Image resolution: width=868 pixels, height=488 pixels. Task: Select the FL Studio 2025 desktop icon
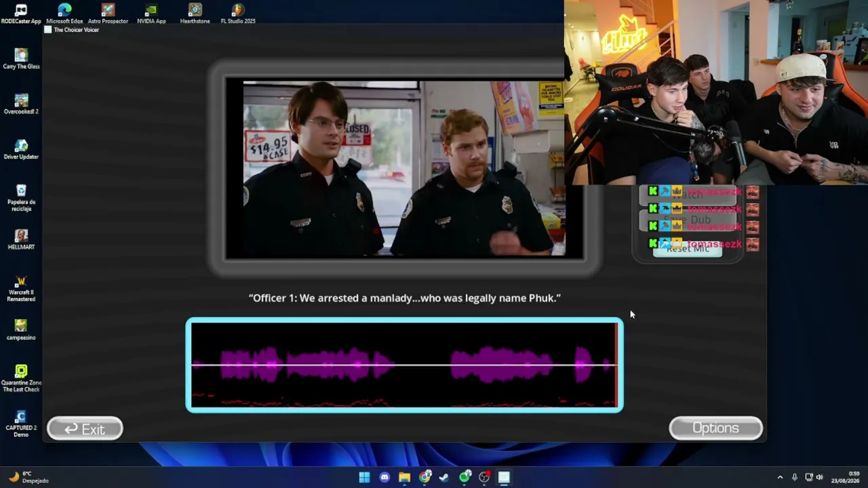[238, 14]
